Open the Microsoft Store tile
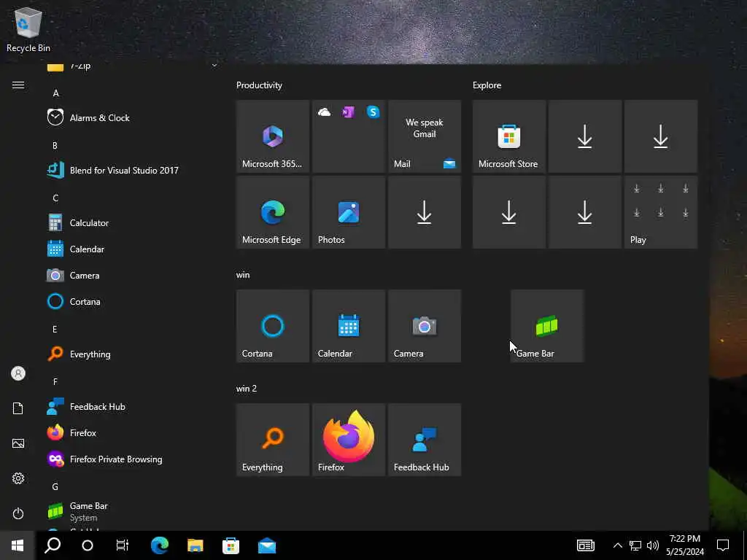Screen dimensions: 747x560 (x=508, y=136)
